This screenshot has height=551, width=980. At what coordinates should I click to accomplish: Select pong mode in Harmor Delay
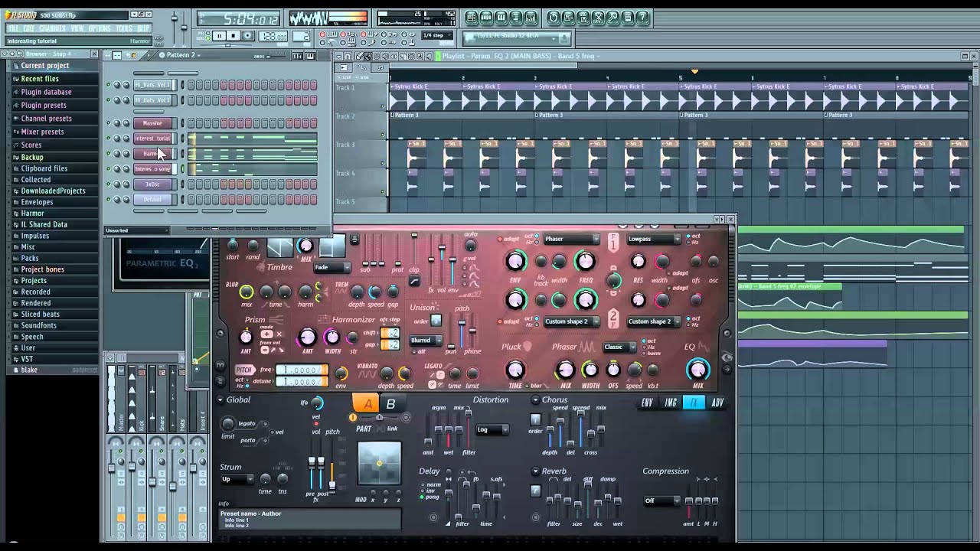coord(429,497)
